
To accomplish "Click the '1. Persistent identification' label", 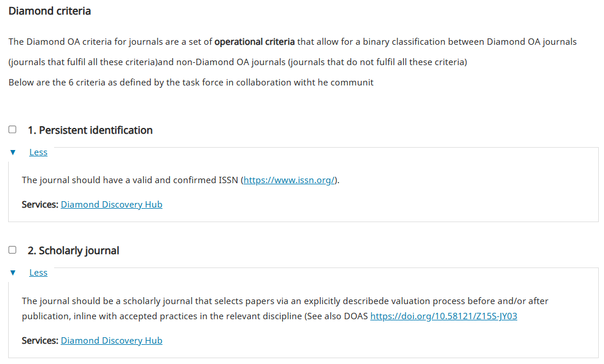I will point(90,130).
